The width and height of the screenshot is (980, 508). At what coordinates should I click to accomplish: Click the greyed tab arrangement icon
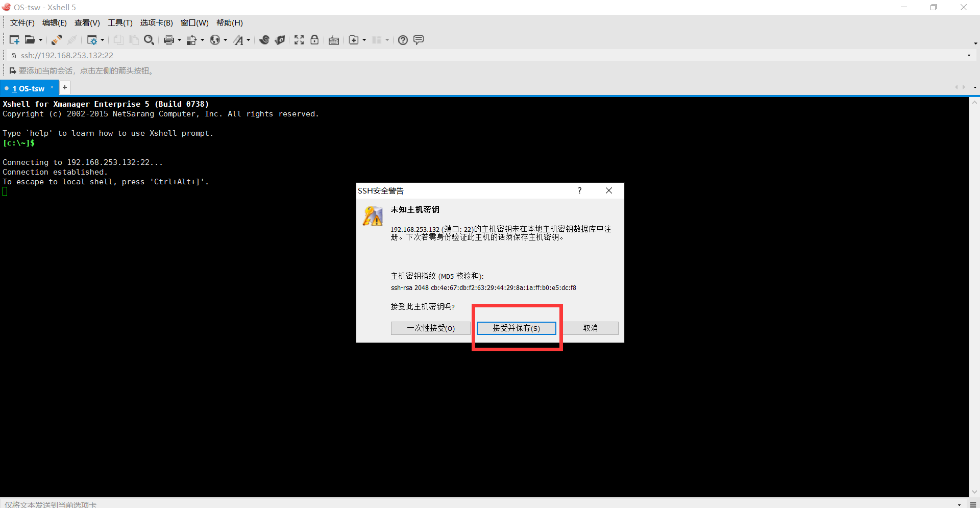click(377, 40)
